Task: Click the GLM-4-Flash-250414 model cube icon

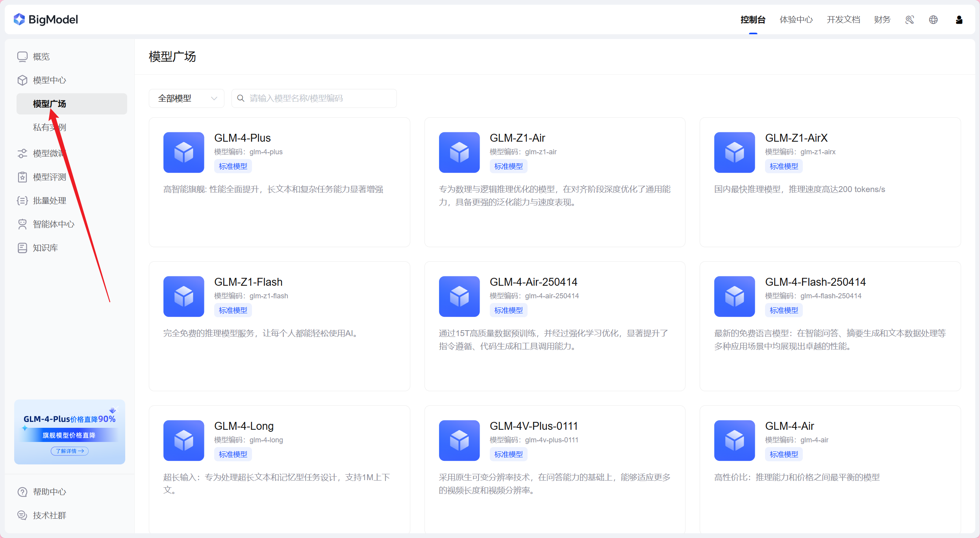Action: pyautogui.click(x=735, y=296)
